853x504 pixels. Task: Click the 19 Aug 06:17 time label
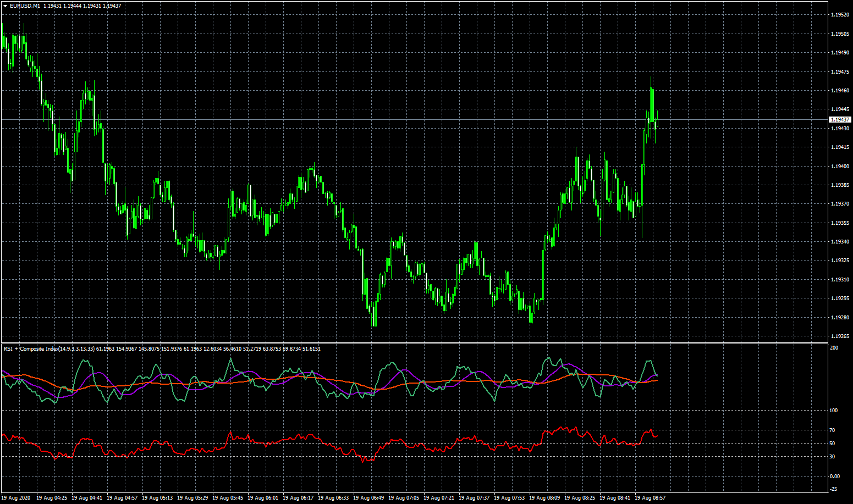point(298,498)
